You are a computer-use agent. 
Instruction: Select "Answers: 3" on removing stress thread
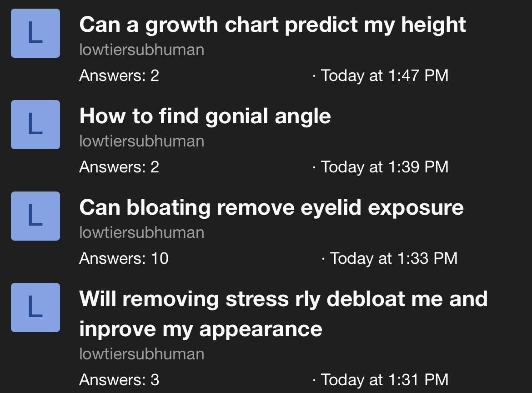119,379
